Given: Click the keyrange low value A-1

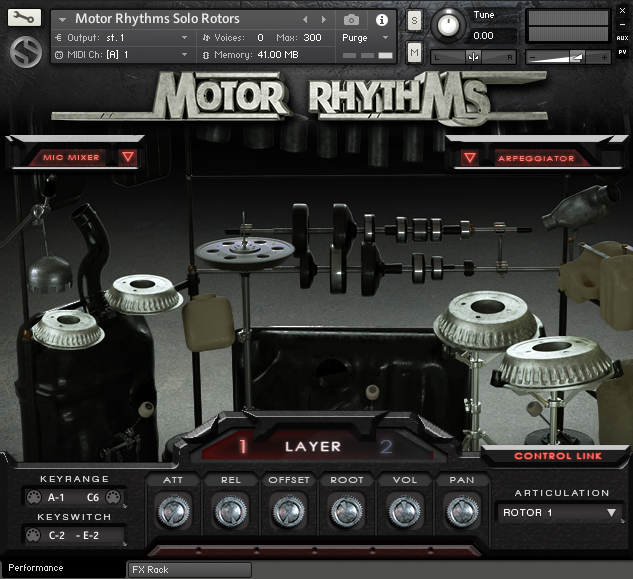Looking at the screenshot, I should [56, 497].
